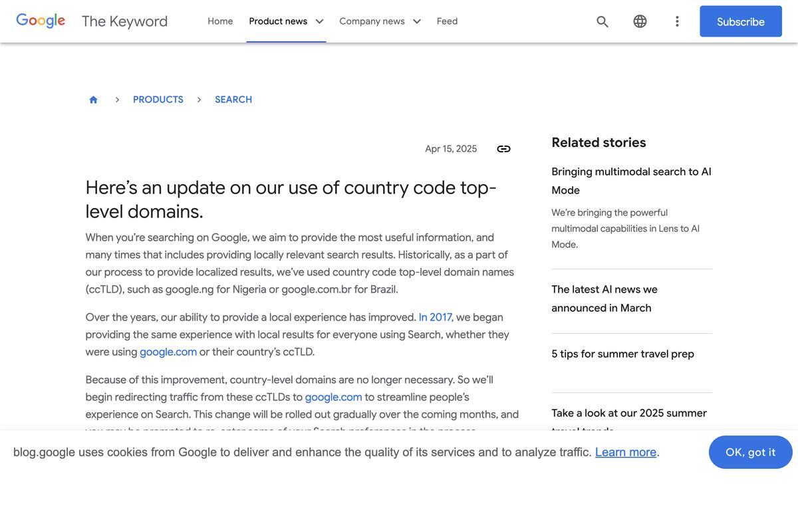Go to Products breadcrumb
The image size is (798, 532).
pyautogui.click(x=158, y=100)
